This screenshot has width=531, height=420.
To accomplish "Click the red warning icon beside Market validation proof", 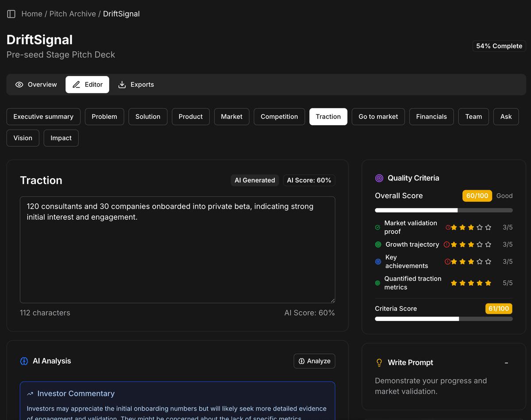I will coord(448,227).
